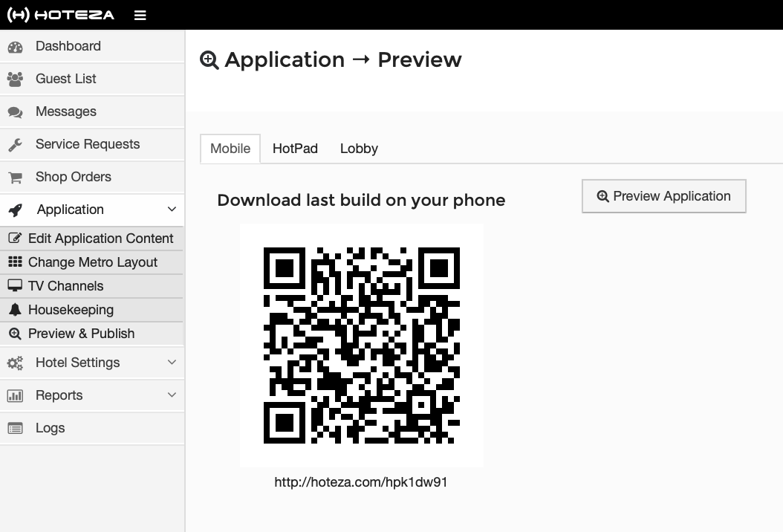Click the Edit Application Content pencil icon
Screen dimensions: 783x532
click(x=15, y=239)
